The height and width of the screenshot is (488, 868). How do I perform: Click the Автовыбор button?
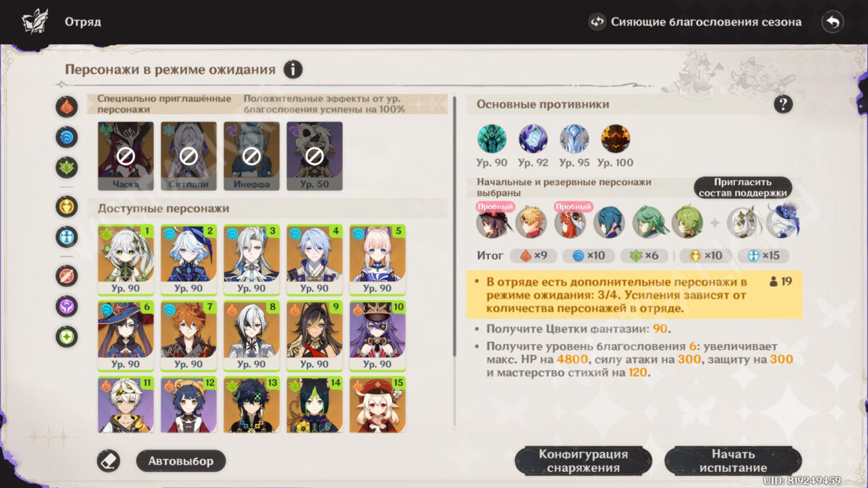point(181,461)
